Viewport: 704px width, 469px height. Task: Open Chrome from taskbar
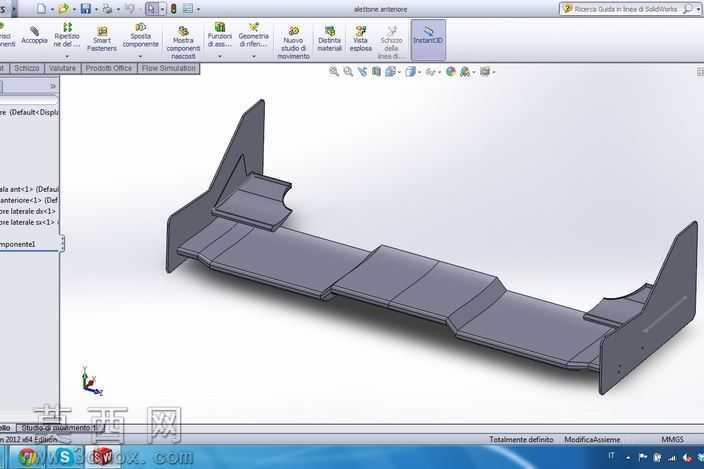(x=27, y=457)
